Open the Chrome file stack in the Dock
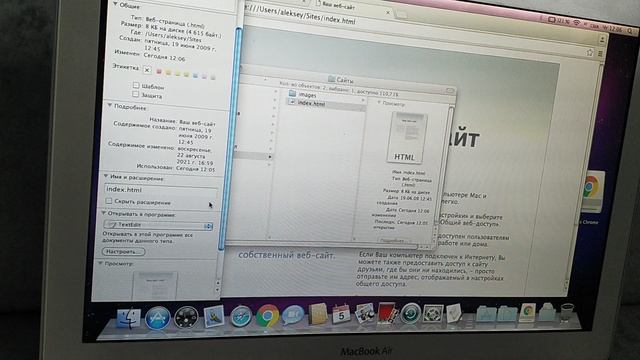The width and height of the screenshot is (640, 360). [x=527, y=312]
